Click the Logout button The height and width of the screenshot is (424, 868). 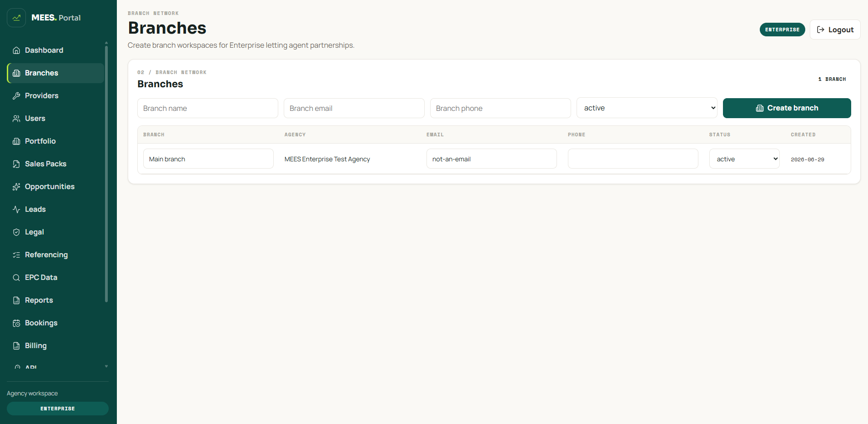click(x=835, y=30)
